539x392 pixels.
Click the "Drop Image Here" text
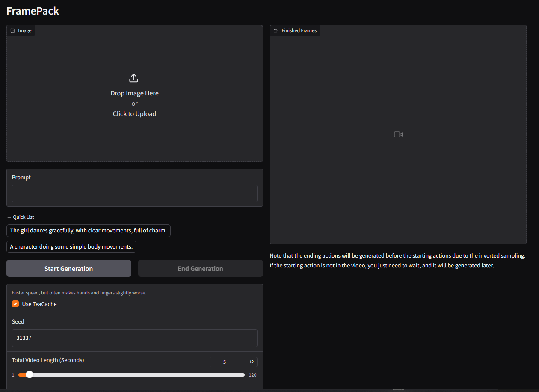point(134,93)
